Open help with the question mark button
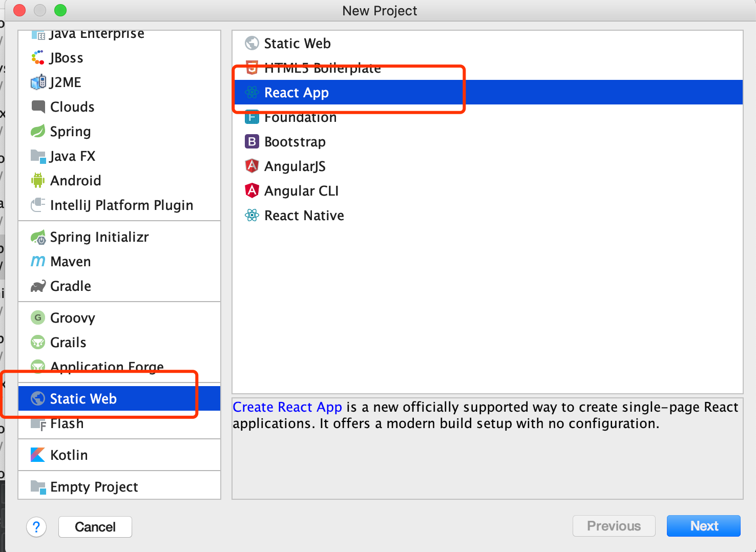Image resolution: width=756 pixels, height=552 pixels. point(36,526)
